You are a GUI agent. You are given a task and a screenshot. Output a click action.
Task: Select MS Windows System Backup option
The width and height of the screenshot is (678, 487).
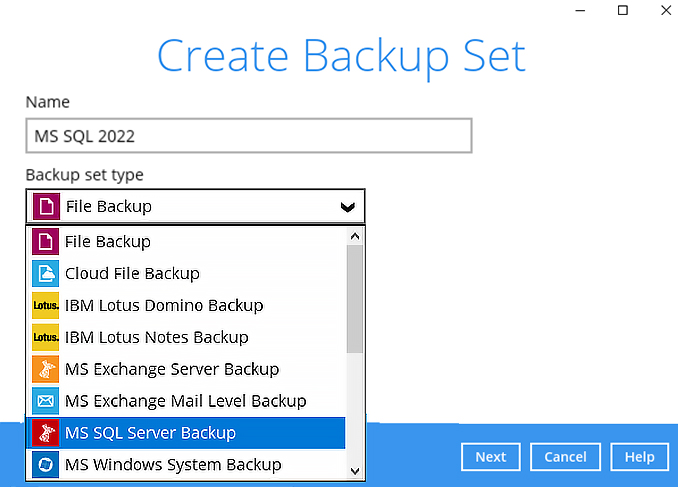coord(186,465)
